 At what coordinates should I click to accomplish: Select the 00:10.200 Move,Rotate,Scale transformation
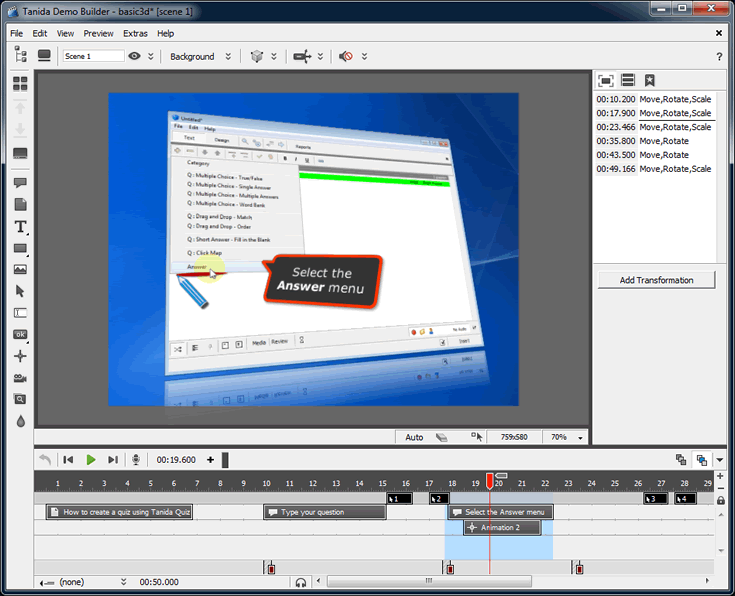(x=654, y=99)
